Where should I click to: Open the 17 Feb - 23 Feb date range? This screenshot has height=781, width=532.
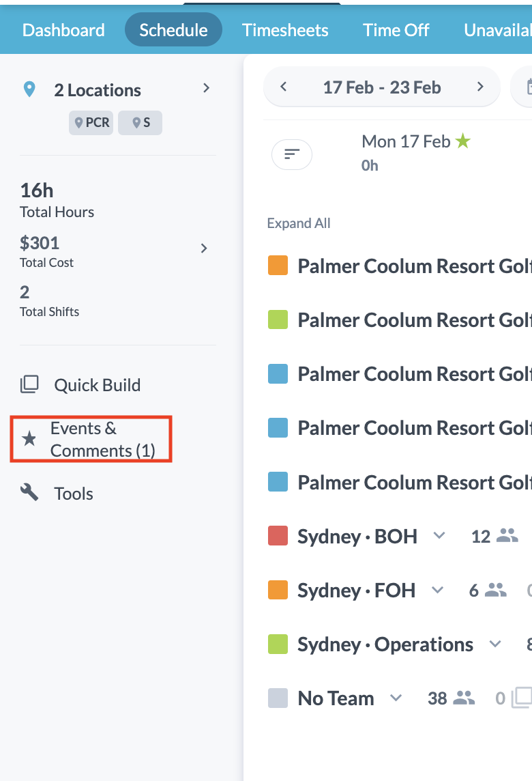point(382,87)
